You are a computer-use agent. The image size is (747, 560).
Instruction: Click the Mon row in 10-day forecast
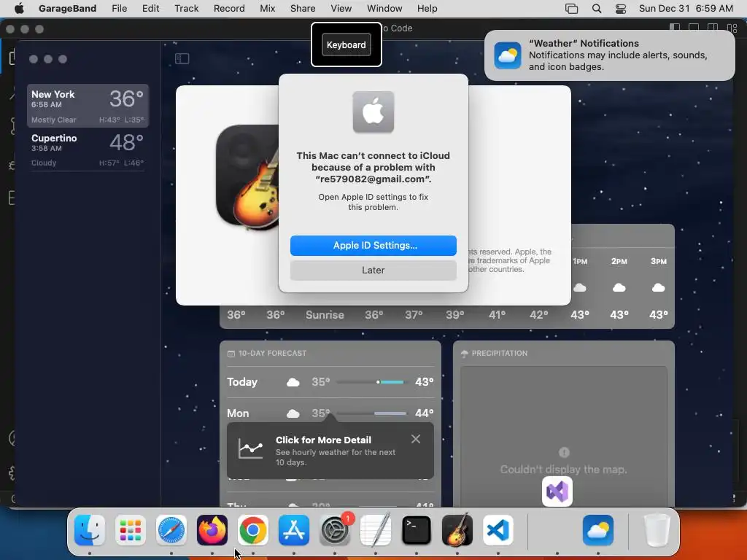[x=330, y=413]
